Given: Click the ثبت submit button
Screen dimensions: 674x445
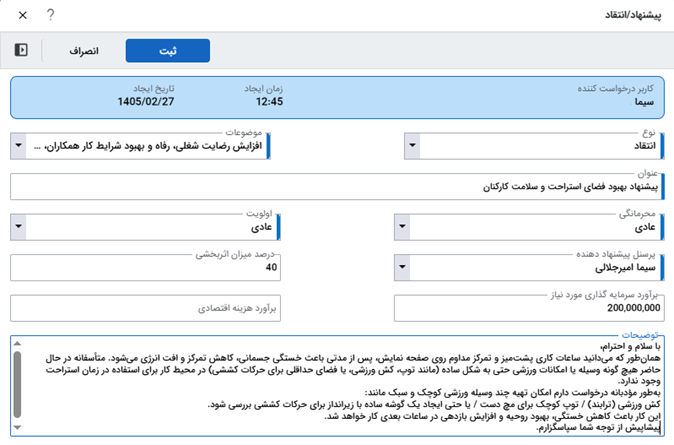Looking at the screenshot, I should click(x=168, y=51).
